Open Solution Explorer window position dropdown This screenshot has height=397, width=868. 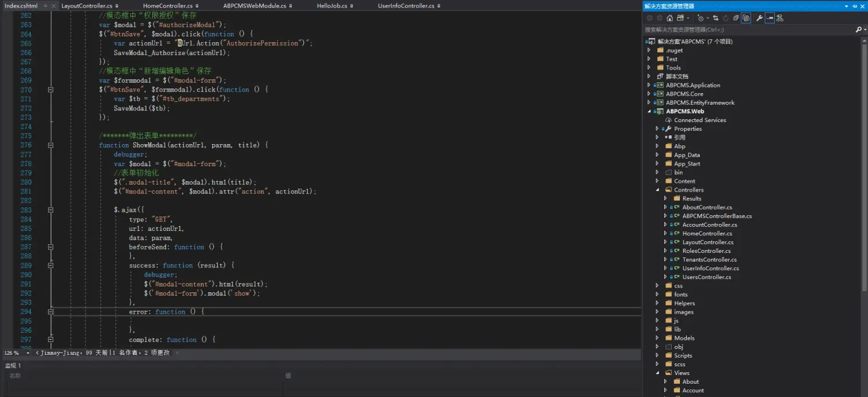point(847,6)
